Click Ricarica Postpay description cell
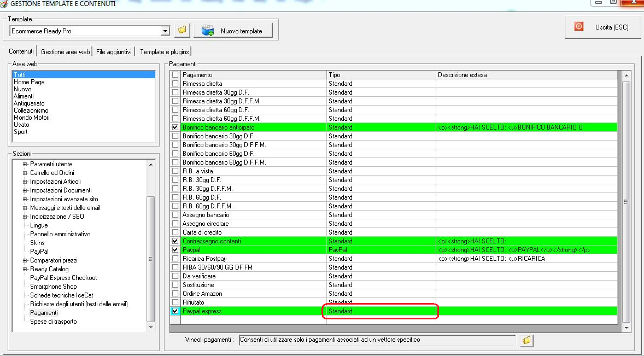 point(526,259)
